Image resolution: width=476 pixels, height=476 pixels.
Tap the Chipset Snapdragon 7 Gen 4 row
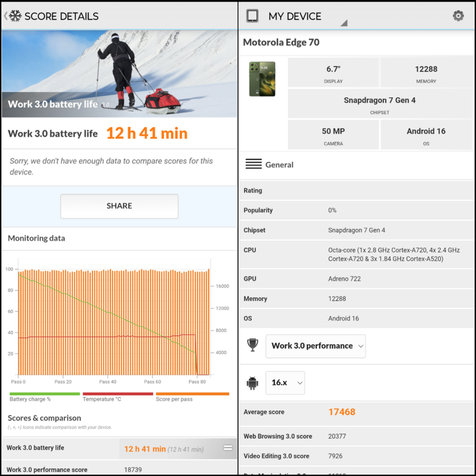click(357, 230)
